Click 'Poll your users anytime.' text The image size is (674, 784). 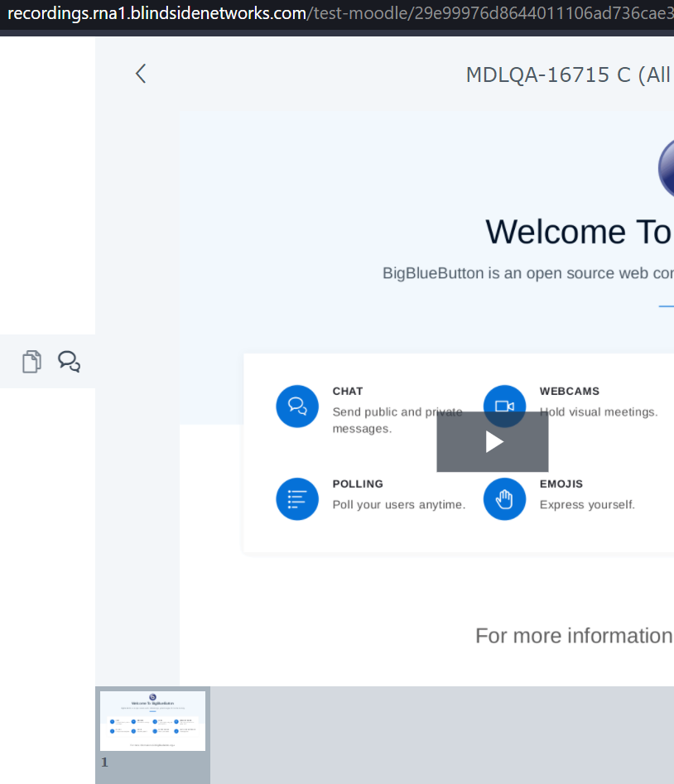399,504
